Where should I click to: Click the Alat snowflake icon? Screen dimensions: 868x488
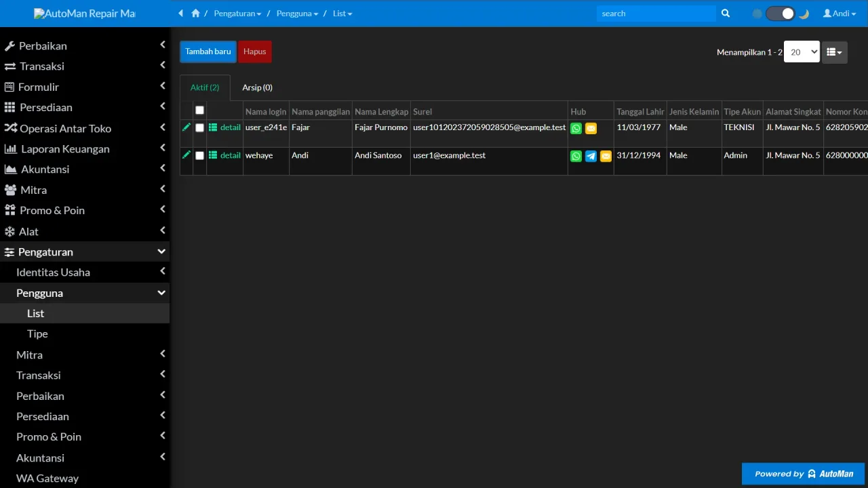click(x=9, y=231)
